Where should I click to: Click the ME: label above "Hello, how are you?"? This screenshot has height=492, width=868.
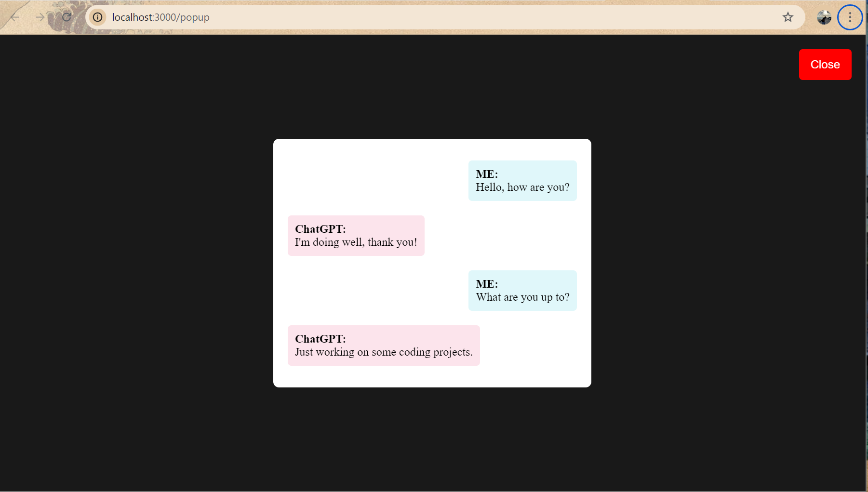(487, 174)
